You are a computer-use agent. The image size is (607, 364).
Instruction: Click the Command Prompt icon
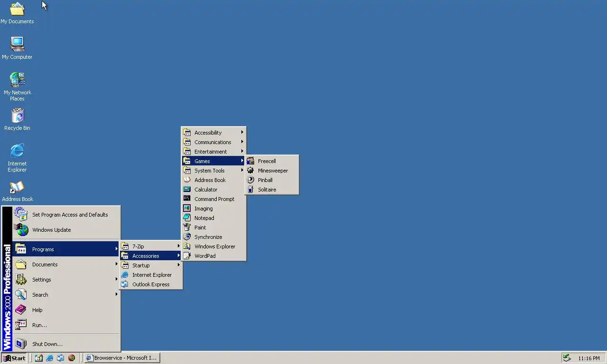pos(187,199)
